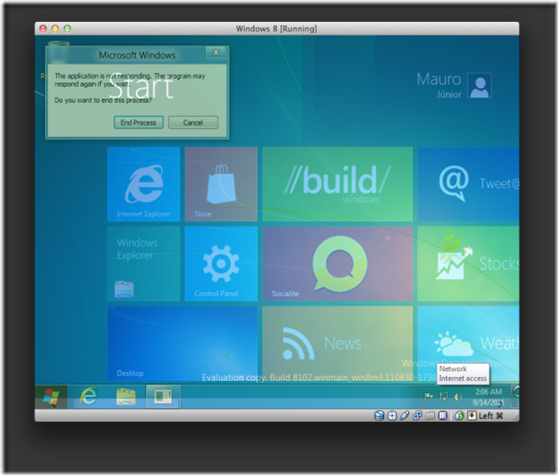Click the VirtualBox shared folders icon
Viewport: 558px width, 475px height.
tap(430, 416)
